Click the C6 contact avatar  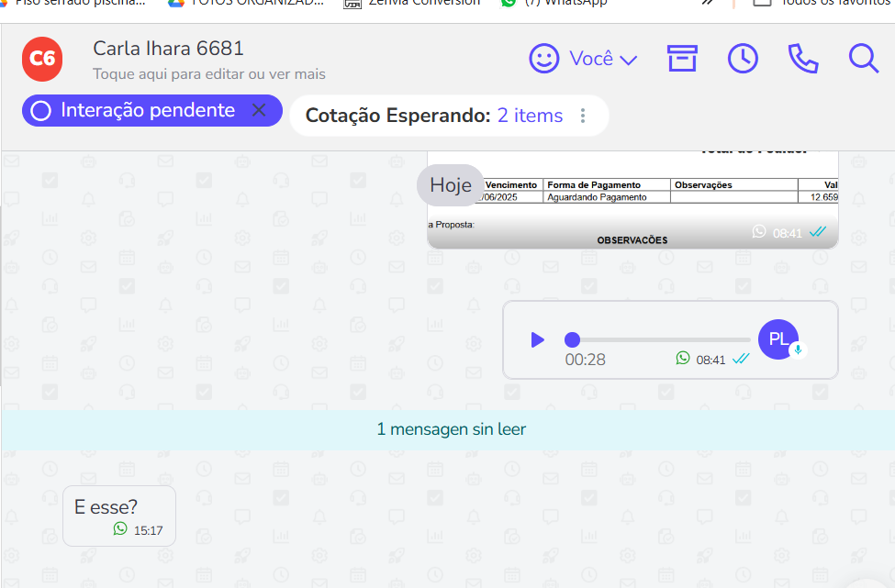[x=41, y=58]
